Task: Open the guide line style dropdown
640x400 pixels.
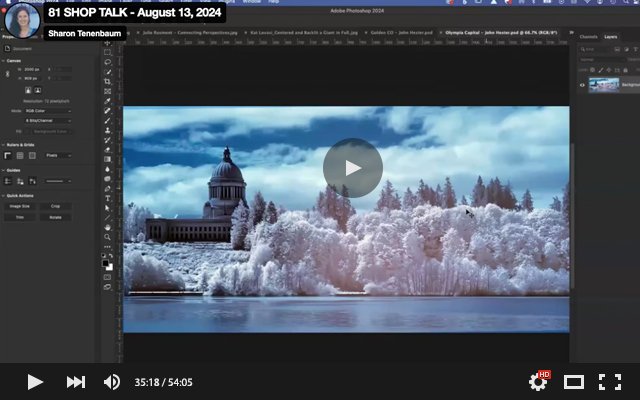Action: coord(58,181)
